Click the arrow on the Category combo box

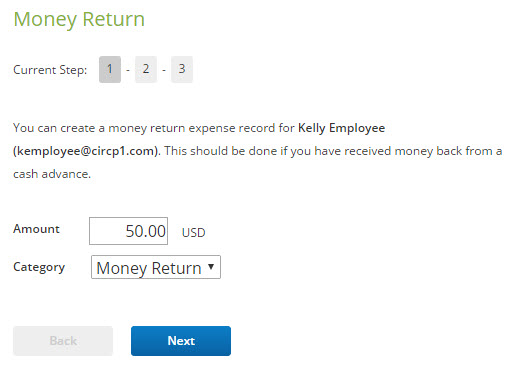click(211, 267)
